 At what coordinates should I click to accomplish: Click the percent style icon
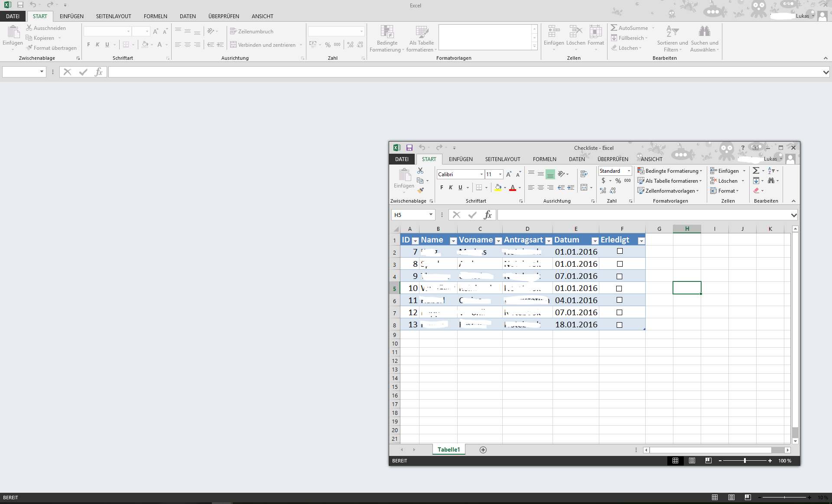click(618, 181)
